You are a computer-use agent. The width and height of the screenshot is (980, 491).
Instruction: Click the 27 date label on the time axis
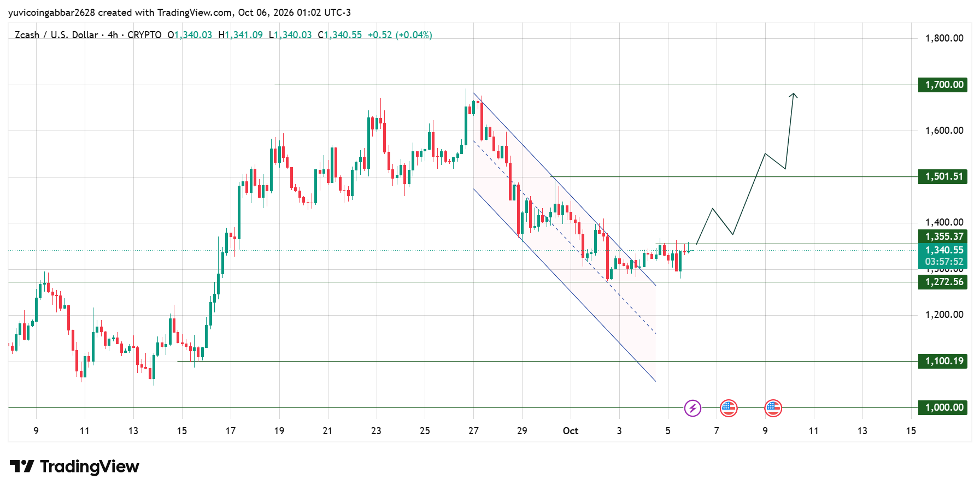point(473,431)
